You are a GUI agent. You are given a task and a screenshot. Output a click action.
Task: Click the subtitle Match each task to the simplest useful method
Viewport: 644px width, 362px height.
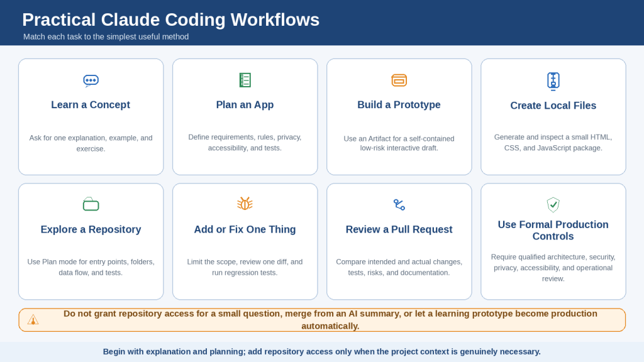coord(106,36)
